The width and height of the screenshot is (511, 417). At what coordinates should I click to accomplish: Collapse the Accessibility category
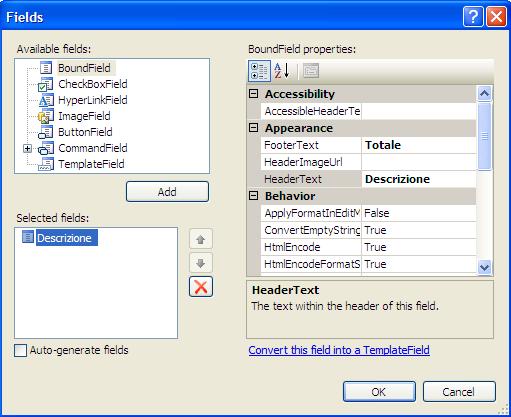point(254,94)
